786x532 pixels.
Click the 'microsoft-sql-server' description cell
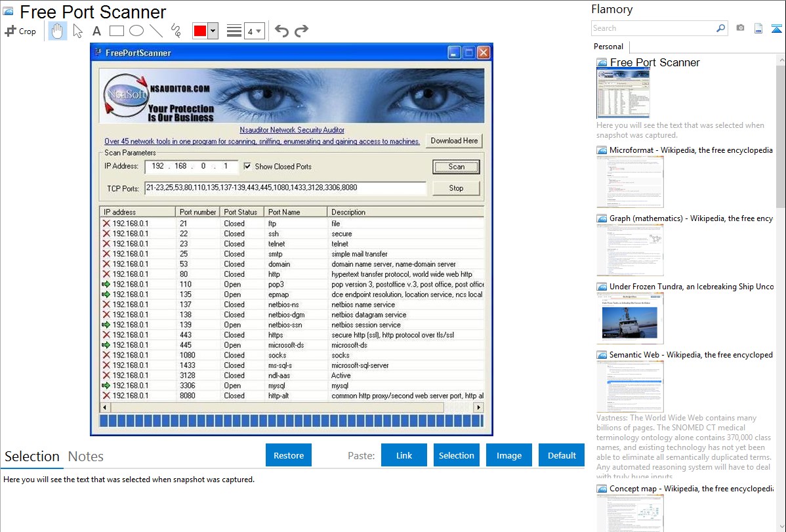pyautogui.click(x=360, y=365)
